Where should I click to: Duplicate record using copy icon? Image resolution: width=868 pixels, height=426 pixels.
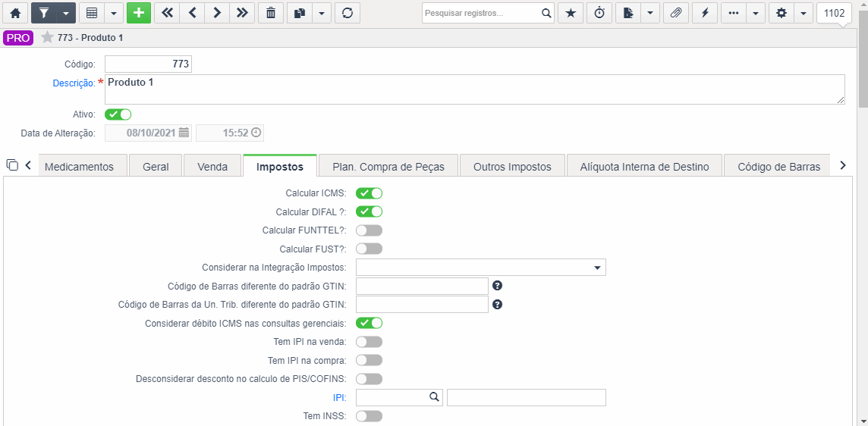point(300,13)
